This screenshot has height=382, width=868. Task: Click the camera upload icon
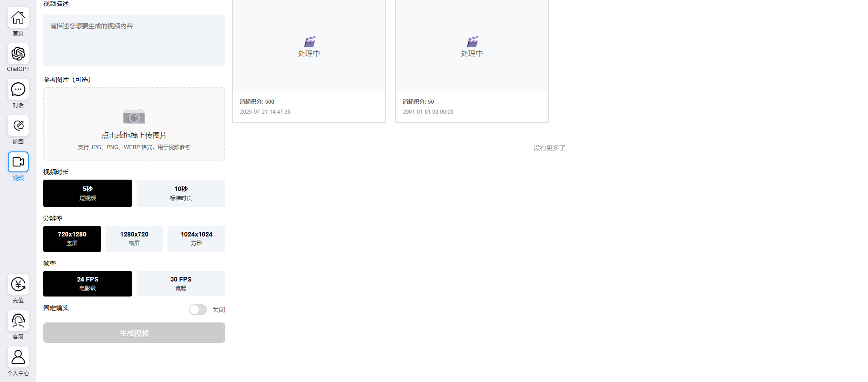[x=134, y=117]
